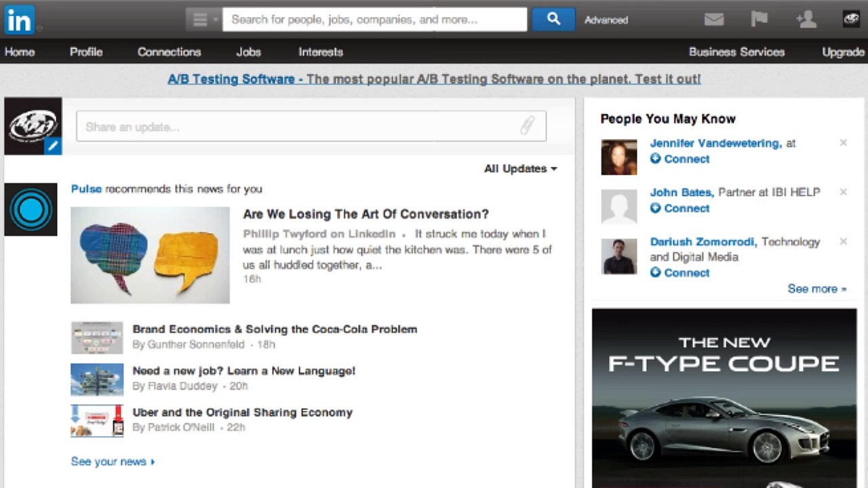Expand the All Updates dropdown
Screen dimensions: 868x488
(x=520, y=169)
